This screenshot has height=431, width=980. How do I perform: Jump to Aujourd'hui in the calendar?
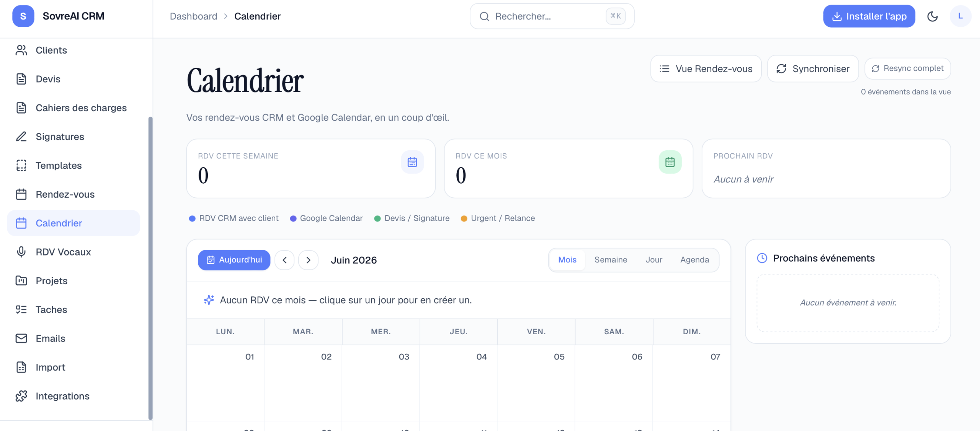coord(234,260)
